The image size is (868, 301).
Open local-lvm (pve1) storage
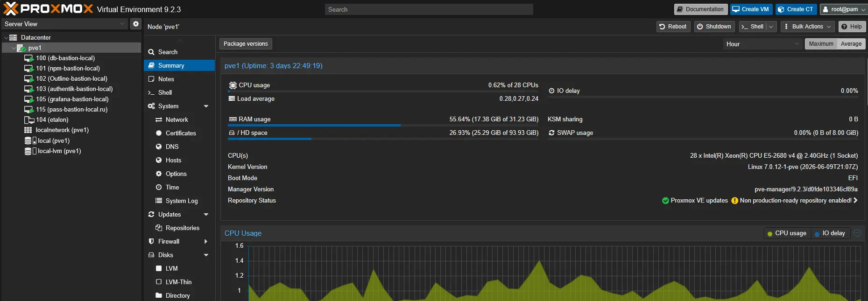tap(59, 151)
